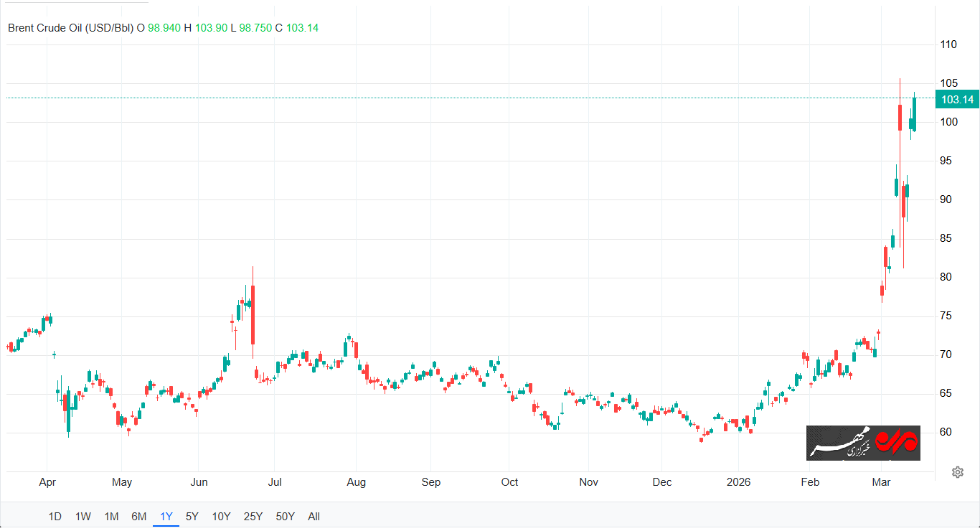
Task: Open the 50Y time range
Action: [x=285, y=517]
